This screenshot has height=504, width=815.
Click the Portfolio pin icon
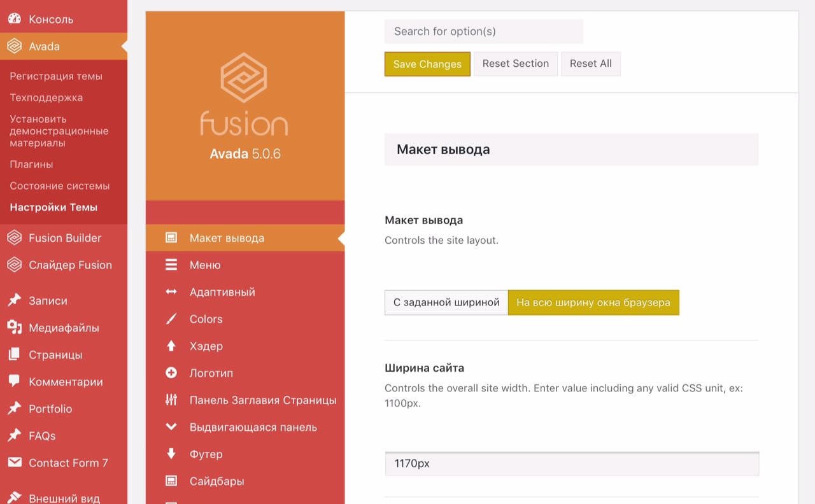(x=14, y=409)
